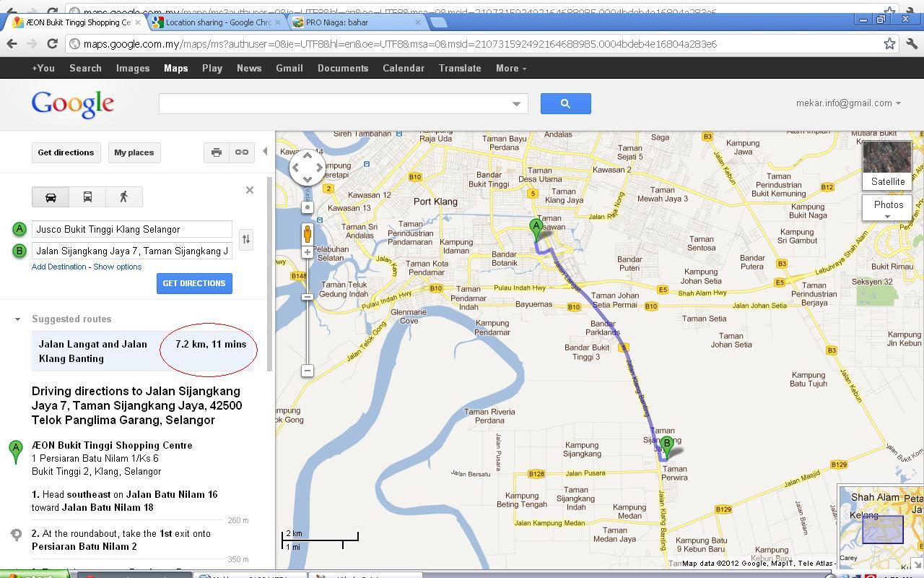The image size is (924, 578).
Task: Collapse overview map corner arrow
Action: pyautogui.click(x=918, y=564)
